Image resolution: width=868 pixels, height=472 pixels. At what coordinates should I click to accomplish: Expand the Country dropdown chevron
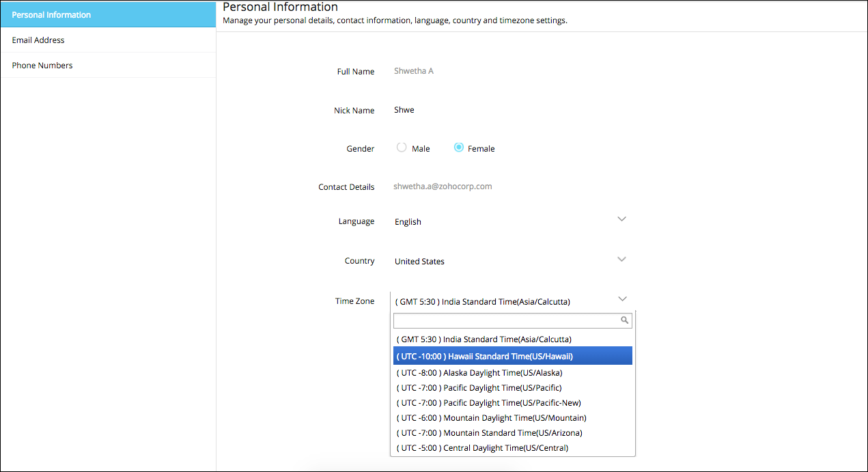click(621, 260)
